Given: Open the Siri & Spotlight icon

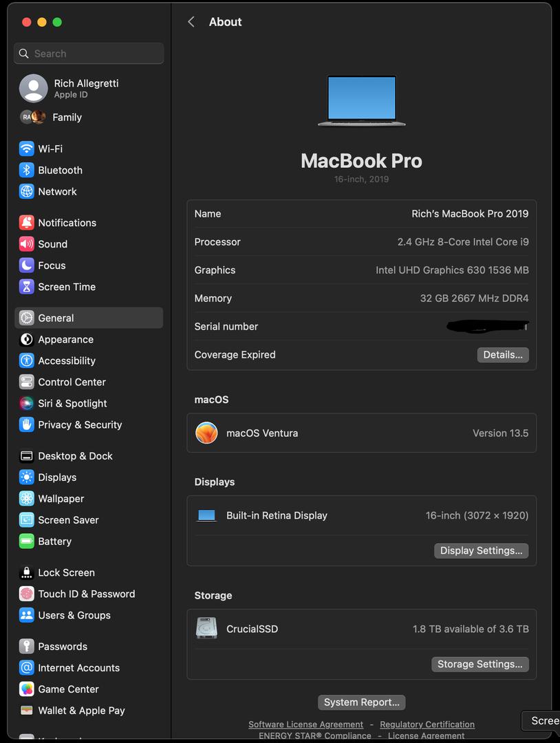Looking at the screenshot, I should coord(27,403).
